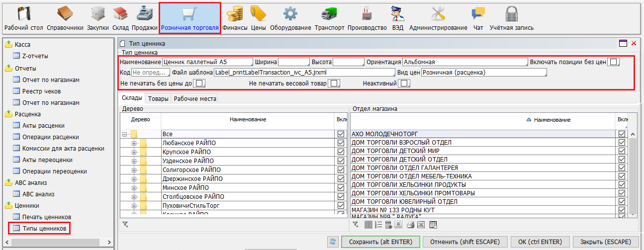This screenshot has width=644, height=250.
Task: Click the Наименование field with Ценник паллетный A5
Action: (207, 62)
